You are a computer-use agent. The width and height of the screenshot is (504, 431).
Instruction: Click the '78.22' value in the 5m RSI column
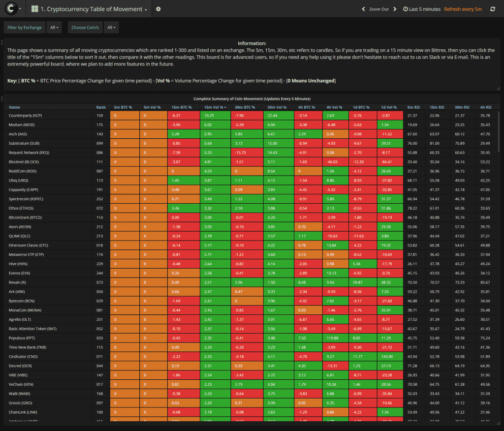(x=412, y=208)
